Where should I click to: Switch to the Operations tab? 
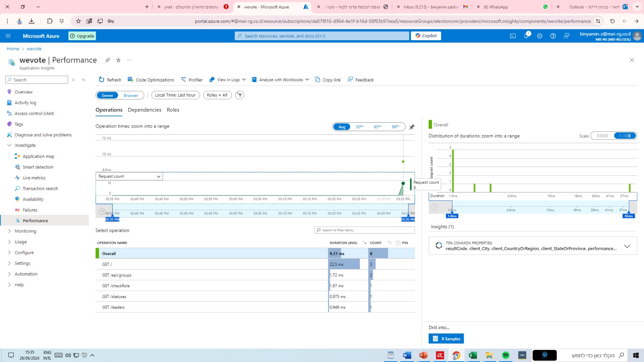tap(109, 110)
